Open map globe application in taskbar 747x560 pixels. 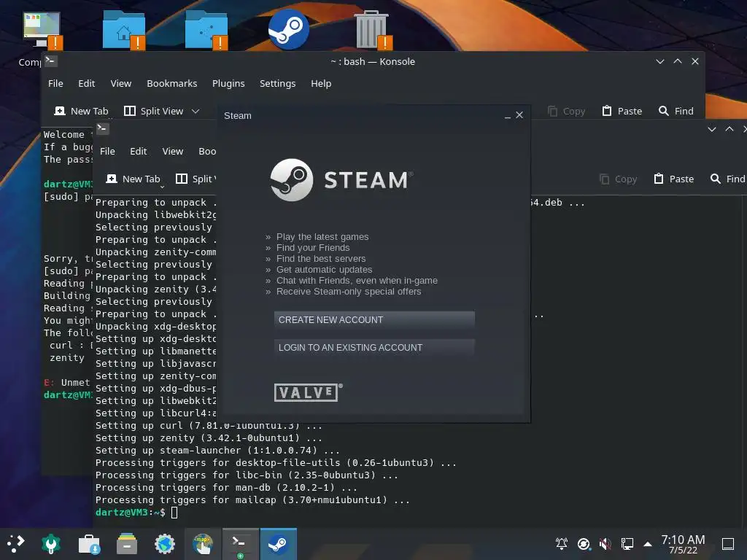click(x=203, y=543)
